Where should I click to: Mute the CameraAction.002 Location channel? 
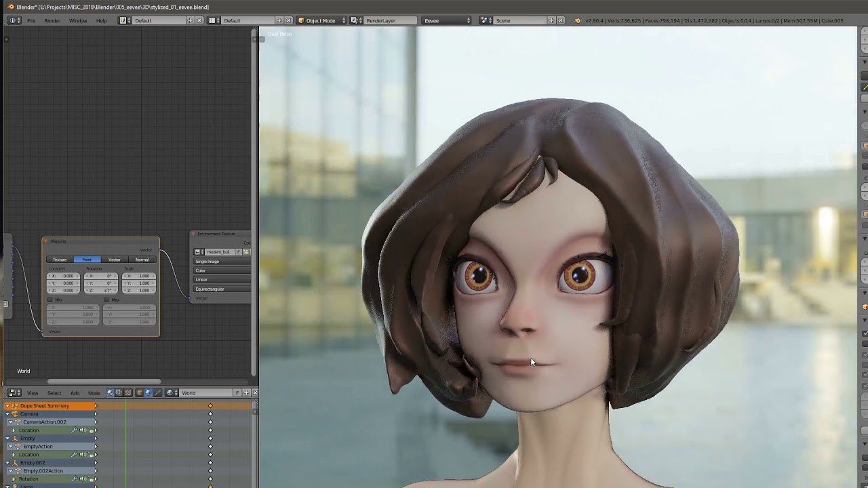pos(83,430)
